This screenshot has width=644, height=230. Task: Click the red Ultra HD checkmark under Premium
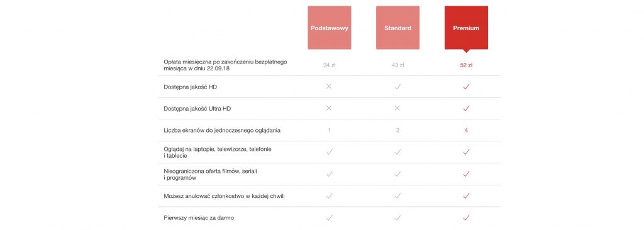click(466, 109)
